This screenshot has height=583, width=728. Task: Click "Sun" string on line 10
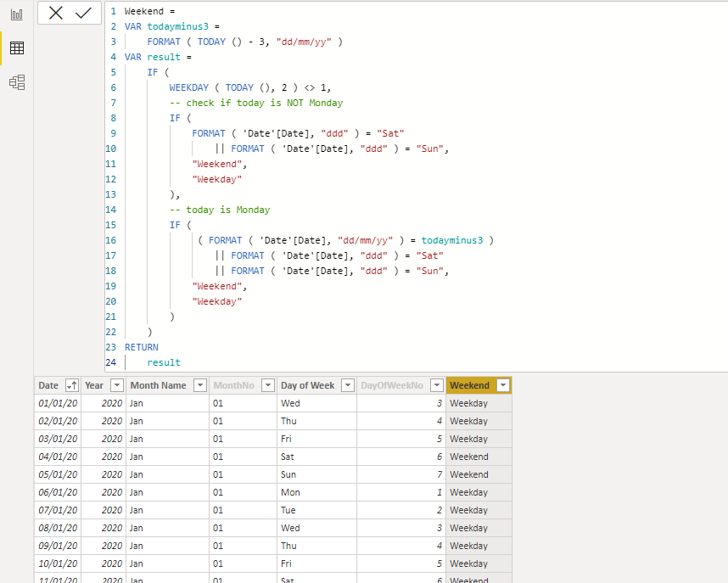pos(430,149)
